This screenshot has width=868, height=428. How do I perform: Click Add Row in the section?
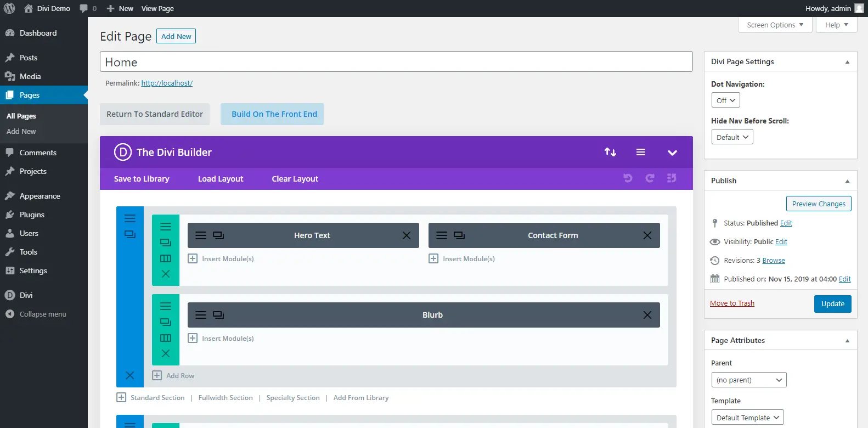point(173,375)
